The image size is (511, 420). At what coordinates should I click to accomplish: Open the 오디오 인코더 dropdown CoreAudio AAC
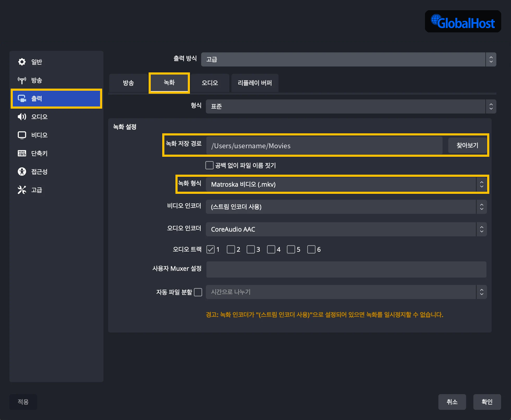(x=346, y=229)
